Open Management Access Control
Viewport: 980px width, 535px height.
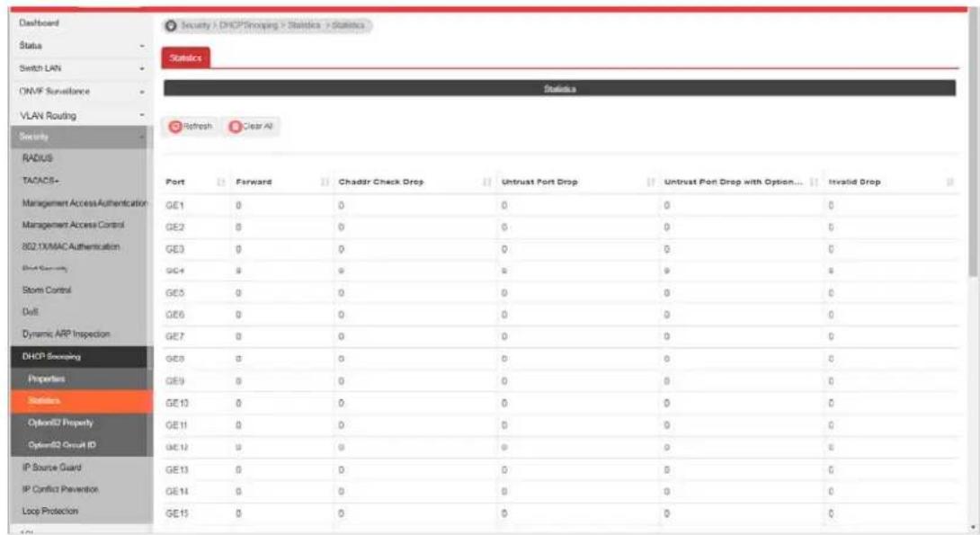click(73, 225)
